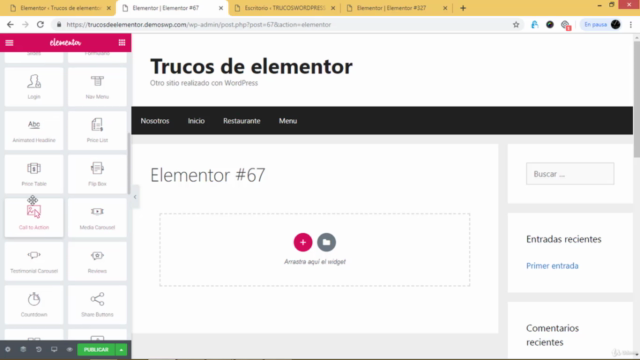Select the Call to Action widget

point(34,218)
